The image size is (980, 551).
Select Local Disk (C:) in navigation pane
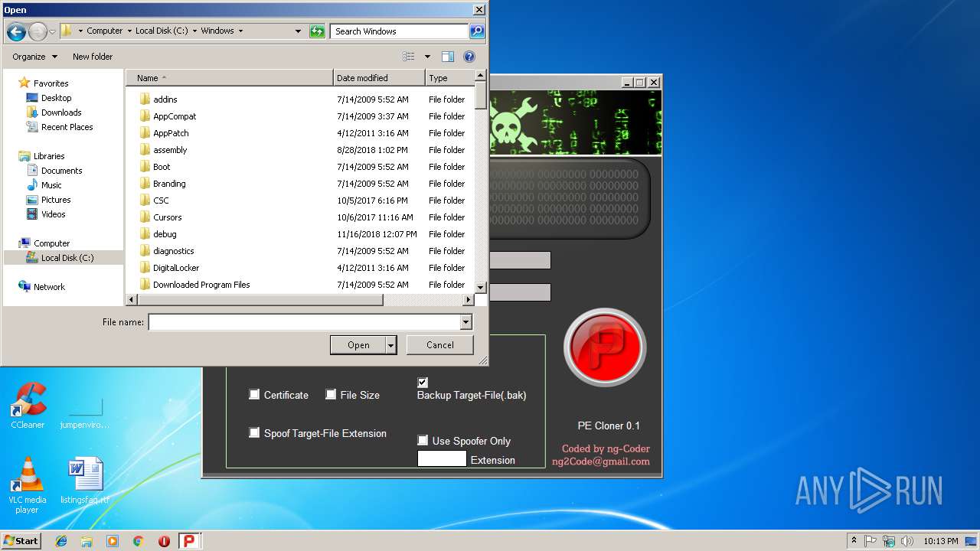coord(64,258)
